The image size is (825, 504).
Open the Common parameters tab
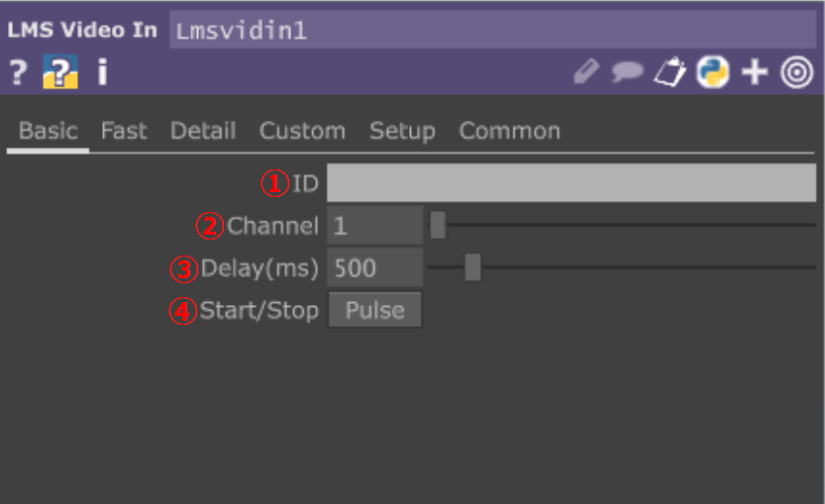(x=509, y=131)
